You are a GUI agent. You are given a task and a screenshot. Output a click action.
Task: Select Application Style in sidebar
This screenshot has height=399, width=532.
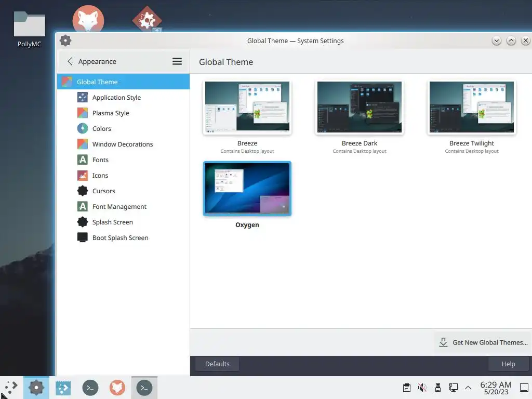pyautogui.click(x=124, y=97)
